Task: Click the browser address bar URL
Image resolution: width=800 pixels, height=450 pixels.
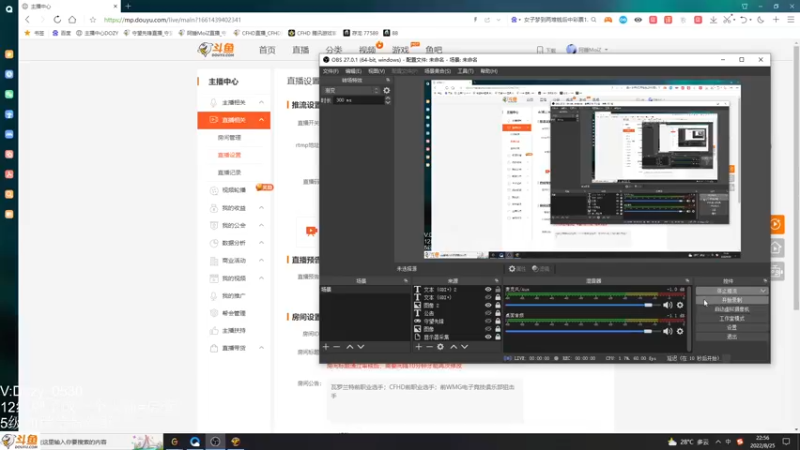Action: (x=172, y=20)
